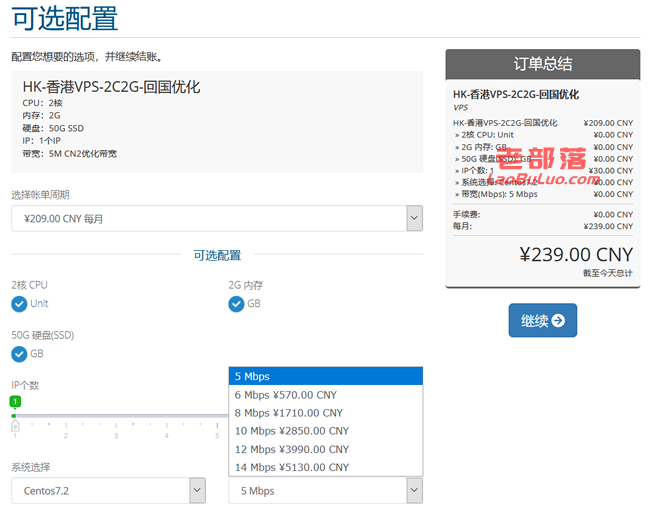Choose 10 Mbps ¥2850.00 CNY option
This screenshot has width=648, height=512.
pos(326,431)
